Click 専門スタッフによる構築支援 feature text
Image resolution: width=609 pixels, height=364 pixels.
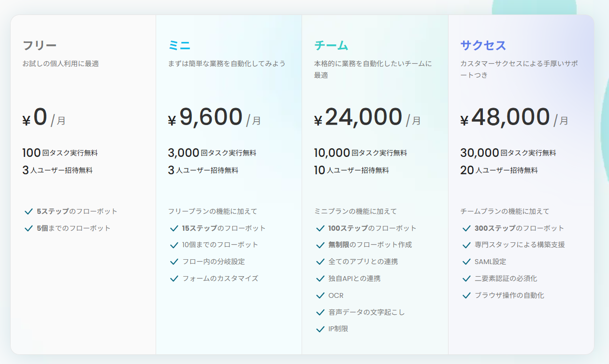pos(520,245)
